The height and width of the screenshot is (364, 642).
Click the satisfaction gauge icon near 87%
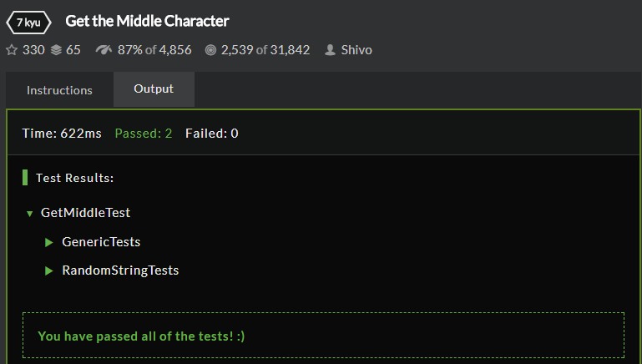104,50
